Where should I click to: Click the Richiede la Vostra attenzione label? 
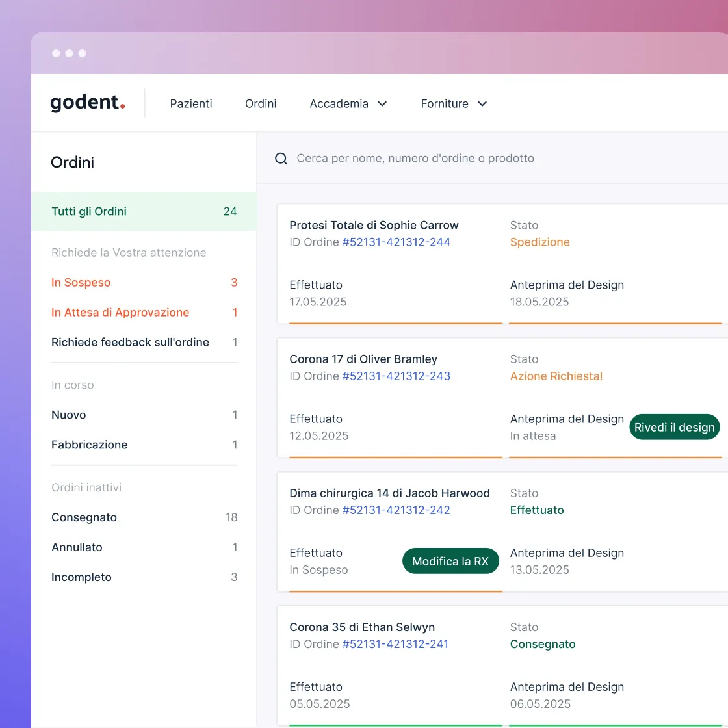tap(129, 253)
